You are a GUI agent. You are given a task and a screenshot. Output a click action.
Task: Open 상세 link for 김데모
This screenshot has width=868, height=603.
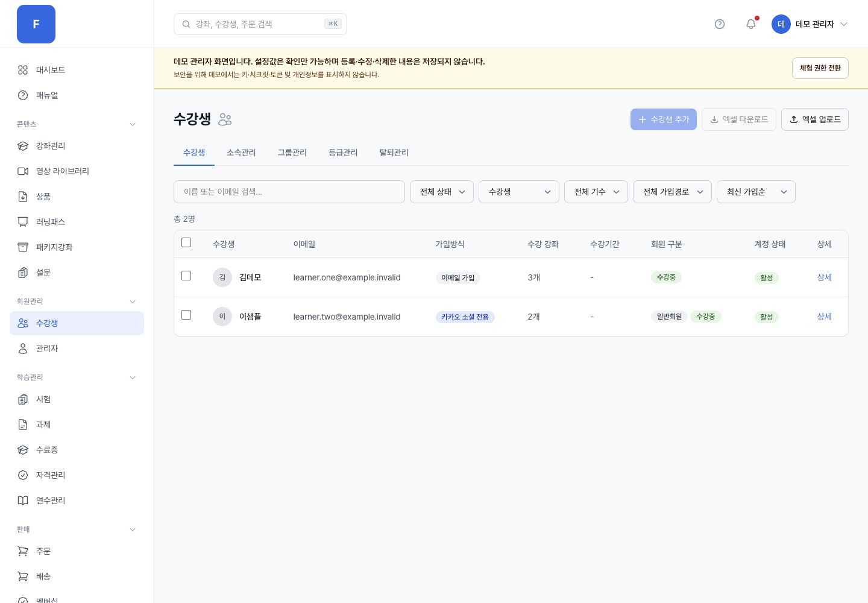tap(824, 277)
